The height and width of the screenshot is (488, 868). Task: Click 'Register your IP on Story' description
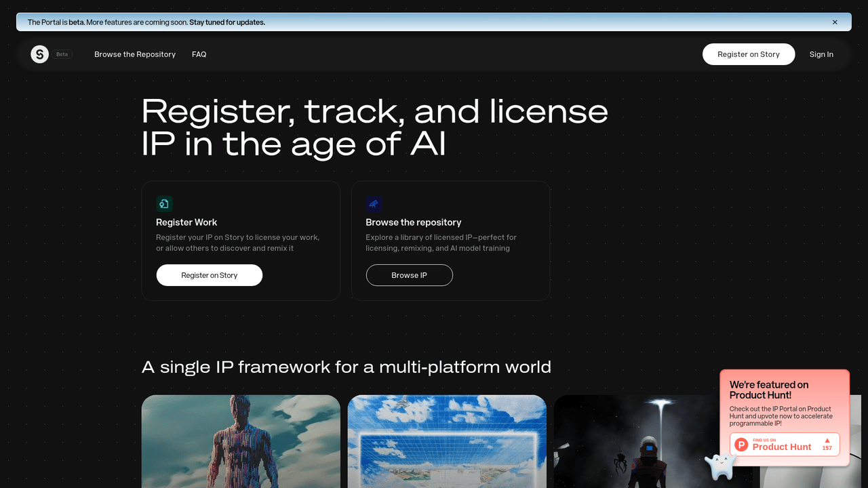point(237,243)
